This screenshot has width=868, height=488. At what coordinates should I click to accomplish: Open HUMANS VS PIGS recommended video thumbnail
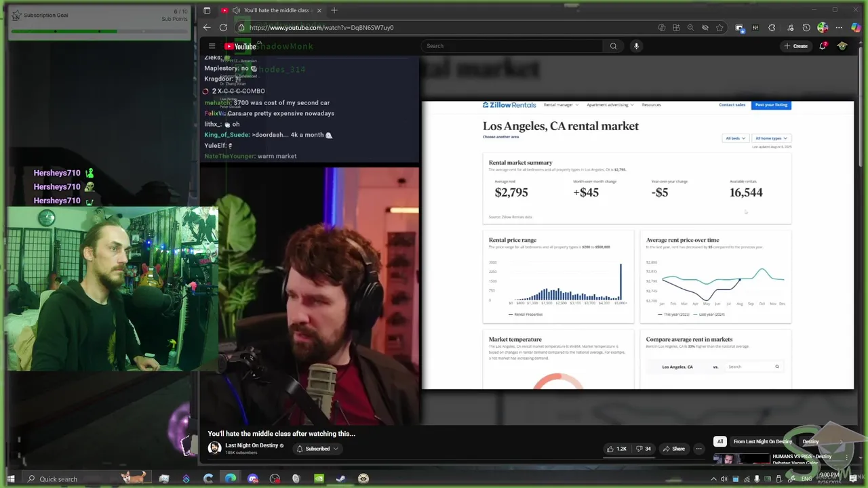pos(742,458)
